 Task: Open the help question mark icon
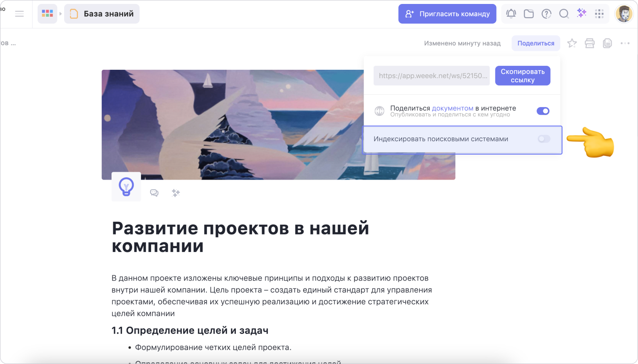[546, 14]
